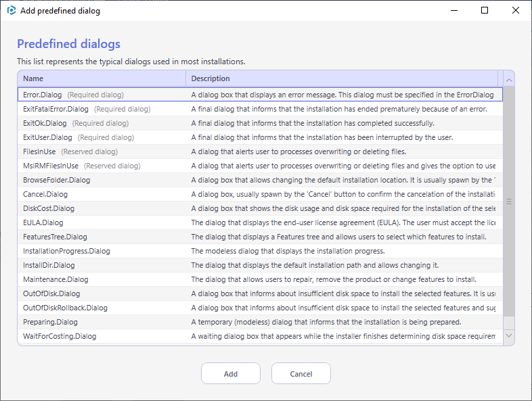Select the InstallationProgress.Dialog row
This screenshot has height=401, width=532.
(x=260, y=251)
